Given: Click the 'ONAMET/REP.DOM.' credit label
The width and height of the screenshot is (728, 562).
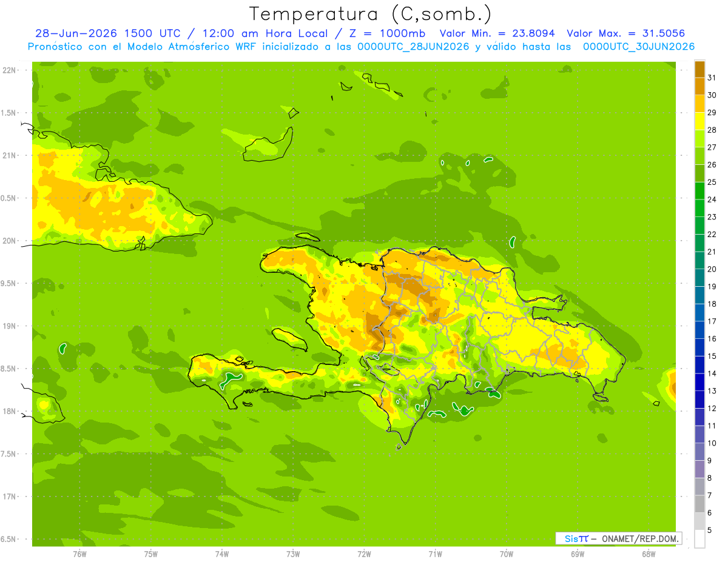Looking at the screenshot, I should (x=641, y=538).
